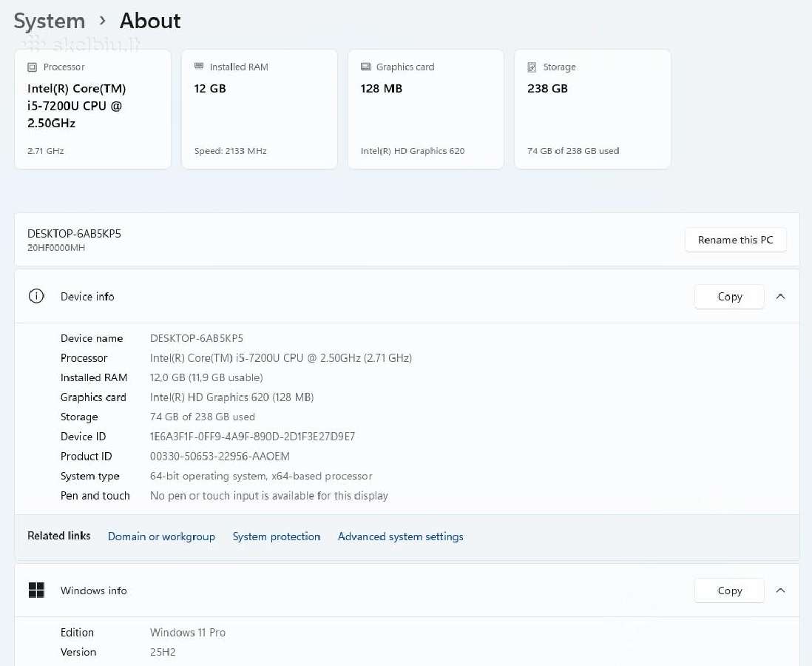This screenshot has height=666, width=812.
Task: Click the Graphics card icon
Action: point(365,67)
